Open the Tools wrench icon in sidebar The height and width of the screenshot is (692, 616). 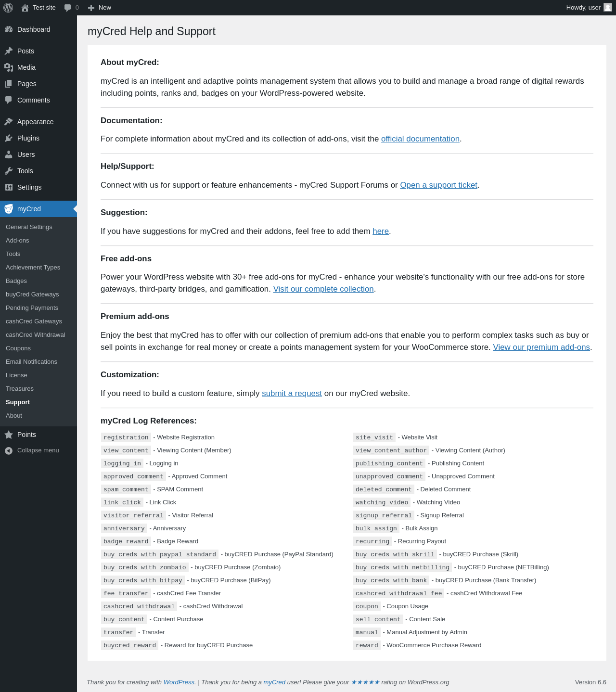pos(9,171)
